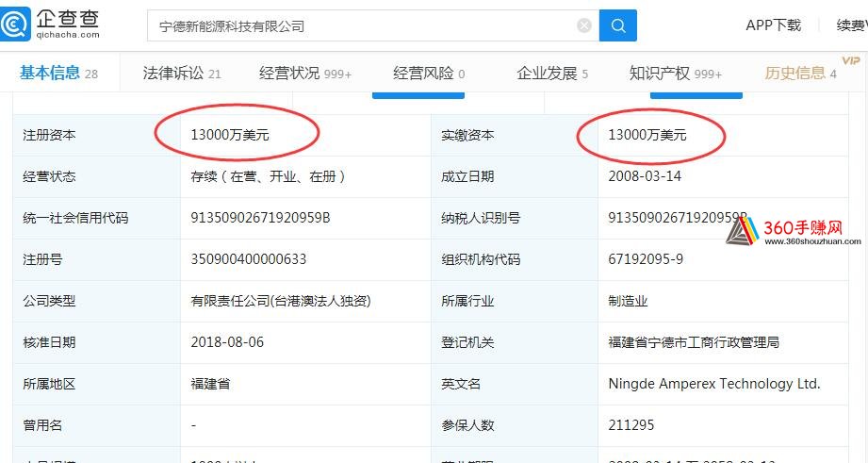868x463 pixels.
Task: Click the 所属地区 label
Action: [49, 384]
